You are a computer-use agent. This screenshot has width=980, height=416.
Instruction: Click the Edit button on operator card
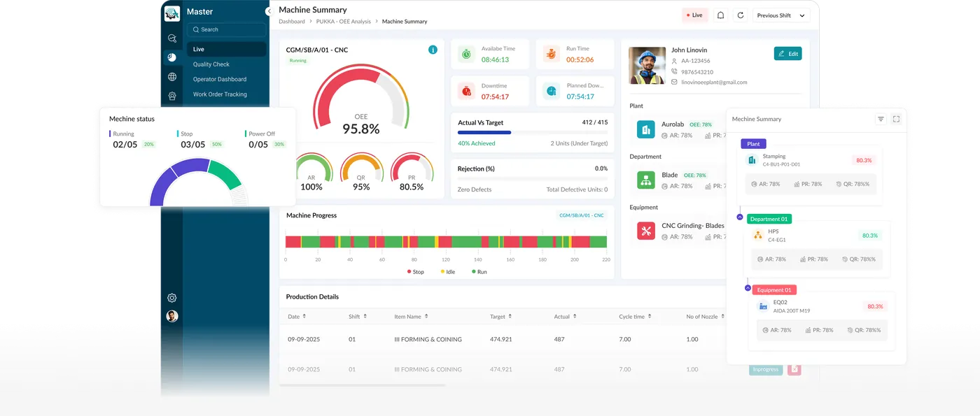click(787, 54)
